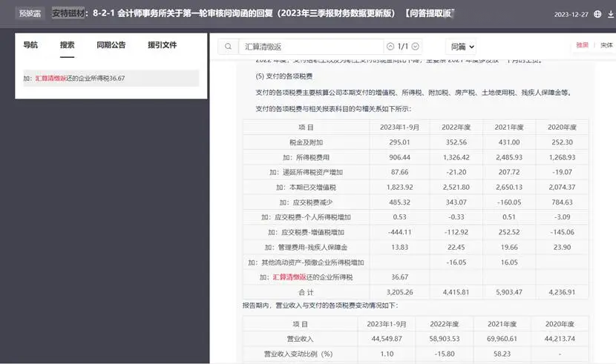The width and height of the screenshot is (616, 364).
Task: Open the 同期公告 tab
Action: pos(111,44)
